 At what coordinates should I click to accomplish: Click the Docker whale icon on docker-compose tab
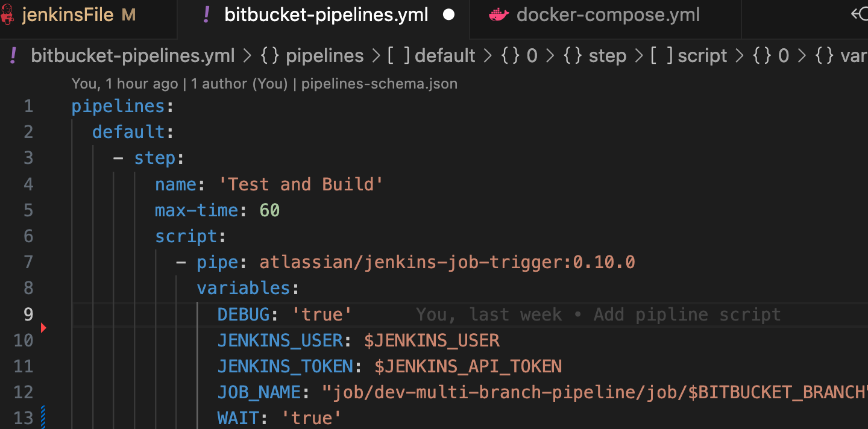(x=498, y=15)
